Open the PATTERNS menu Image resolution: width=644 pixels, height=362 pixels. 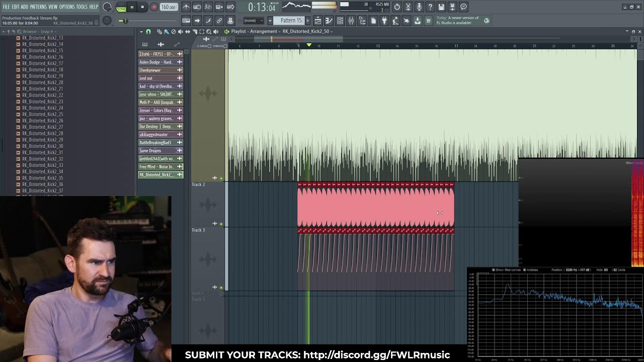coord(38,7)
